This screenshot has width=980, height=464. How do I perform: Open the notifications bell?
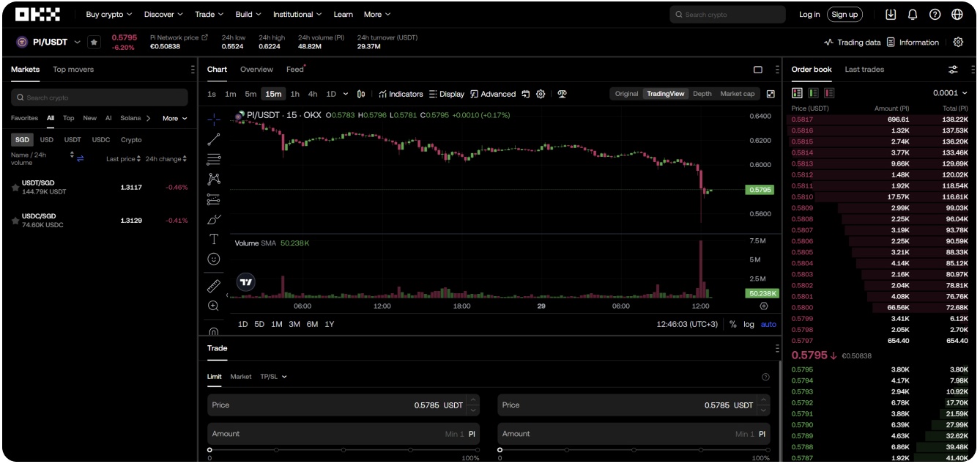coord(913,14)
